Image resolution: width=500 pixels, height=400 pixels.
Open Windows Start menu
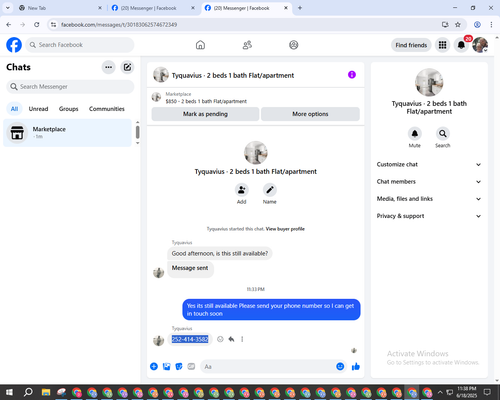pyautogui.click(x=9, y=392)
